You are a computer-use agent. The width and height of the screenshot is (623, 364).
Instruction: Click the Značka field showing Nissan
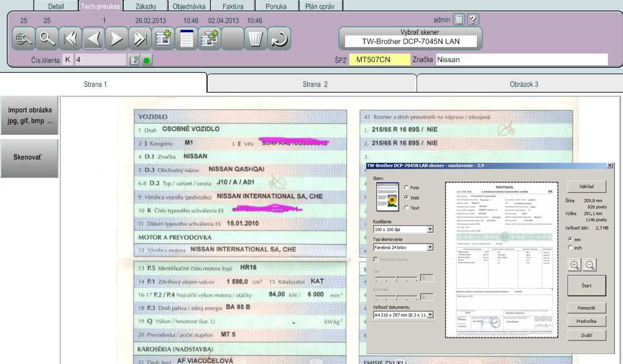(522, 60)
